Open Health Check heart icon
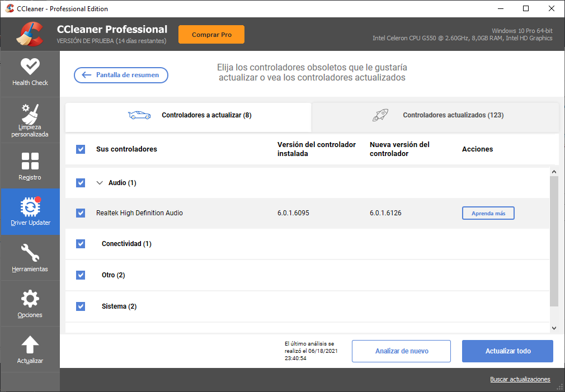This screenshot has height=392, width=565. pos(30,67)
